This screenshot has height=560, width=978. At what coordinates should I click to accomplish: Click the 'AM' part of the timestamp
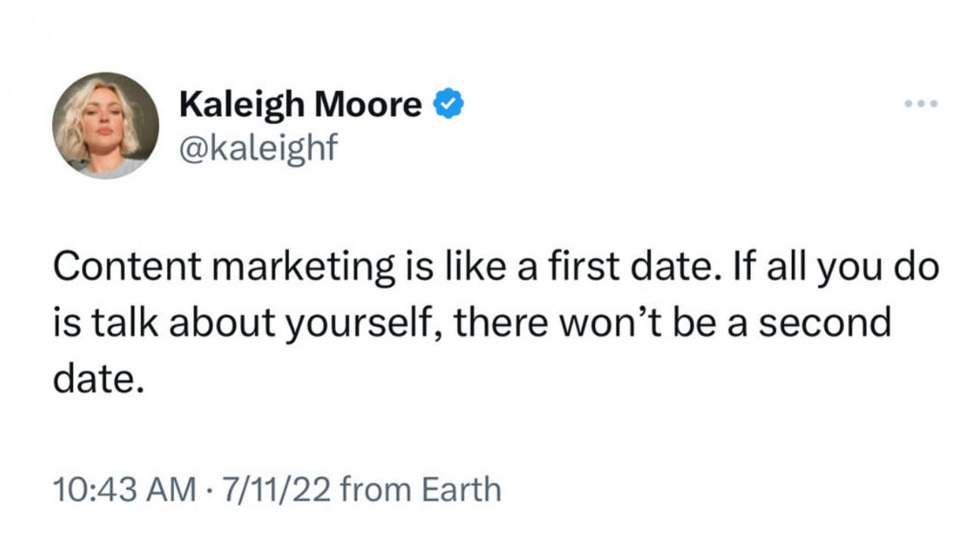(x=168, y=490)
